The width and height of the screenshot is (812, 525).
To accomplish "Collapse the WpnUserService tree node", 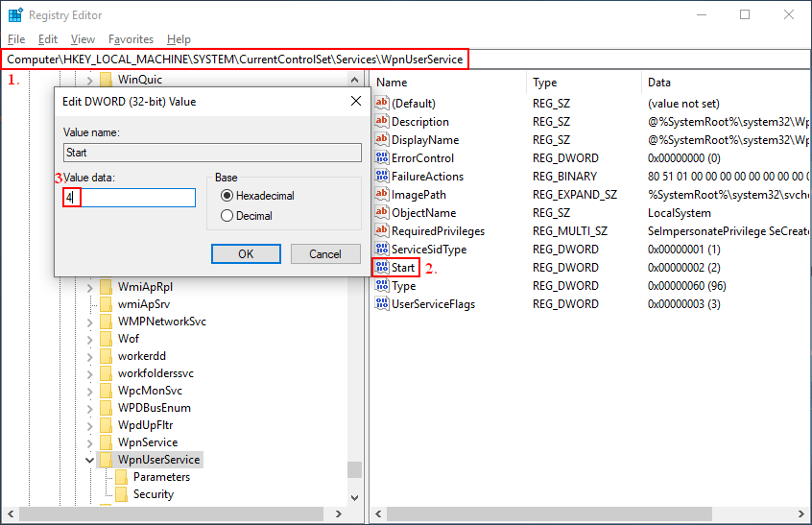I will (x=89, y=460).
